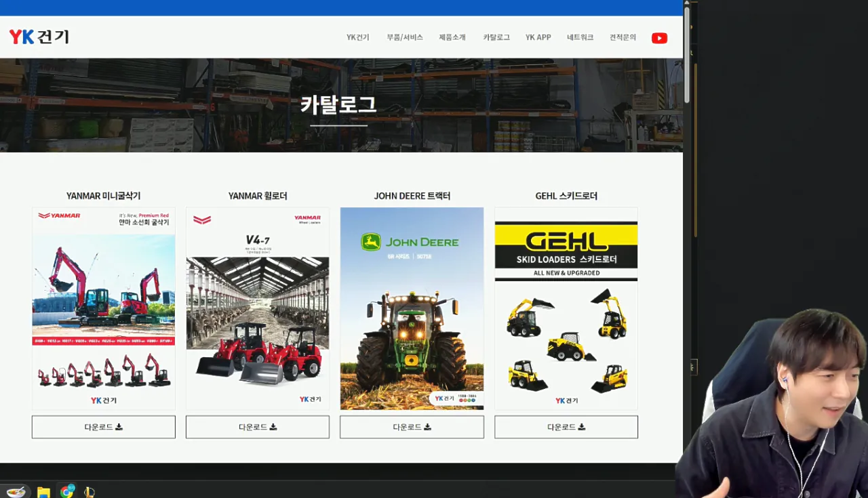View the GEHL skid loaders catalog thumbnail

point(566,308)
